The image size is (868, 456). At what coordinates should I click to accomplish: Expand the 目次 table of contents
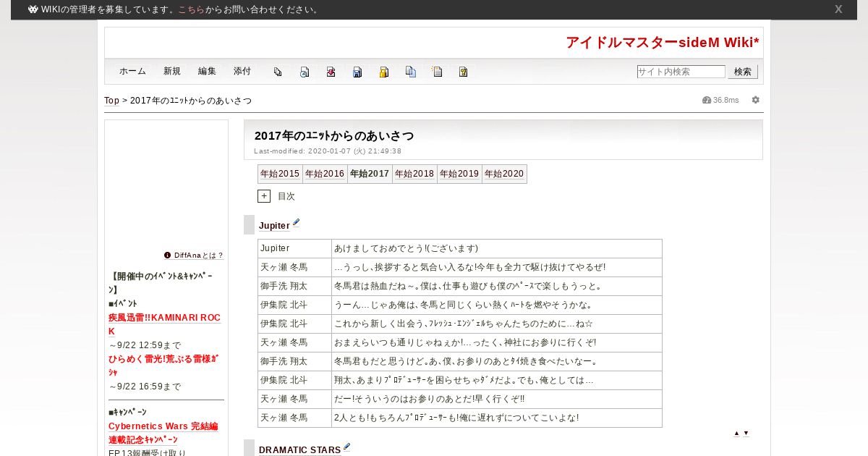pos(264,196)
